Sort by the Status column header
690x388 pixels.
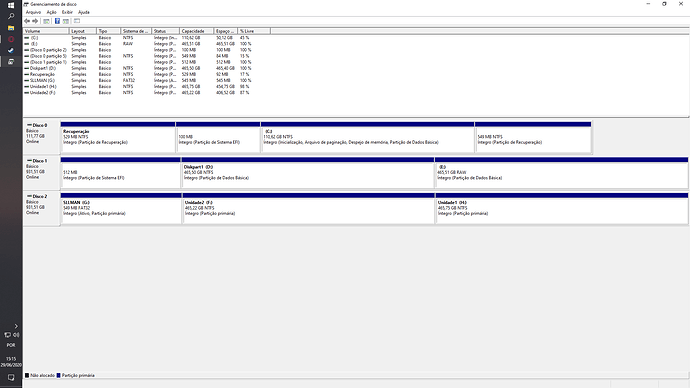click(x=166, y=31)
